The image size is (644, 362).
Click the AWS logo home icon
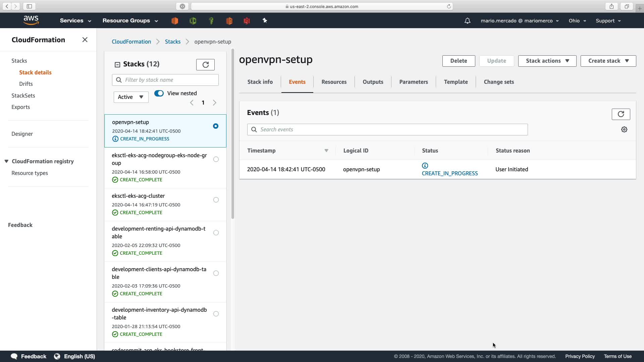[x=31, y=20]
